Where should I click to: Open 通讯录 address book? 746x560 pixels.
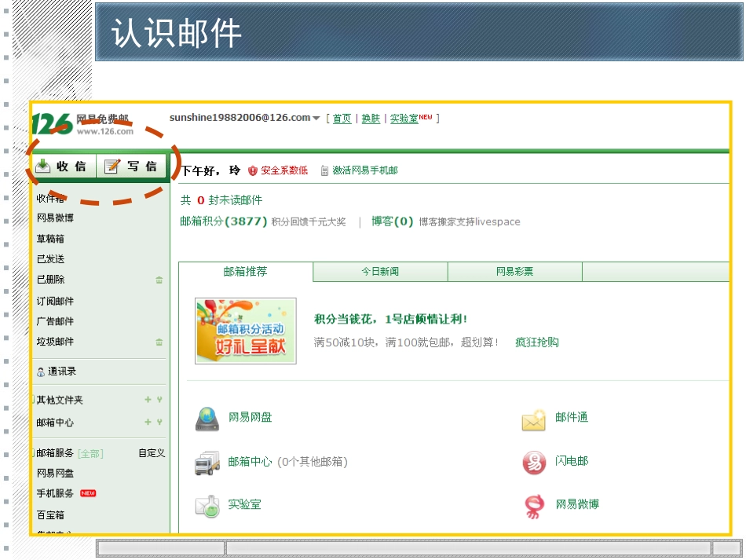click(x=62, y=372)
